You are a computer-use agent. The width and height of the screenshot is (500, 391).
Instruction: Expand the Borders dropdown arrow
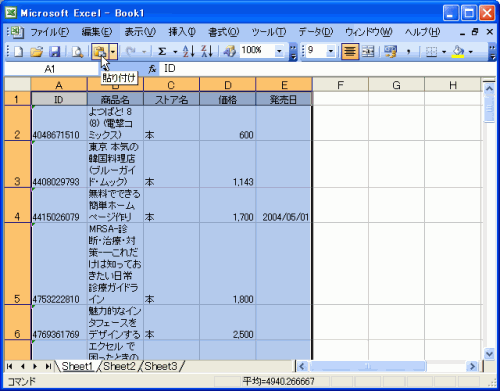[444, 52]
